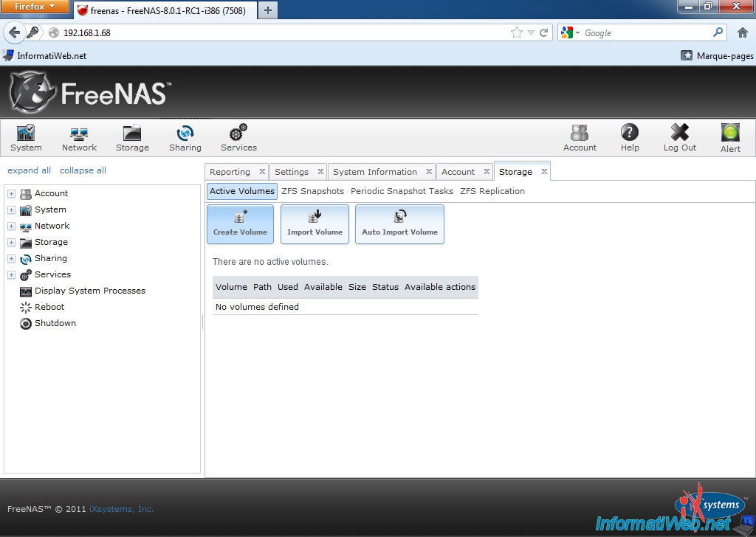Click the expand all link
Screen dimensions: 756x537
tap(29, 170)
